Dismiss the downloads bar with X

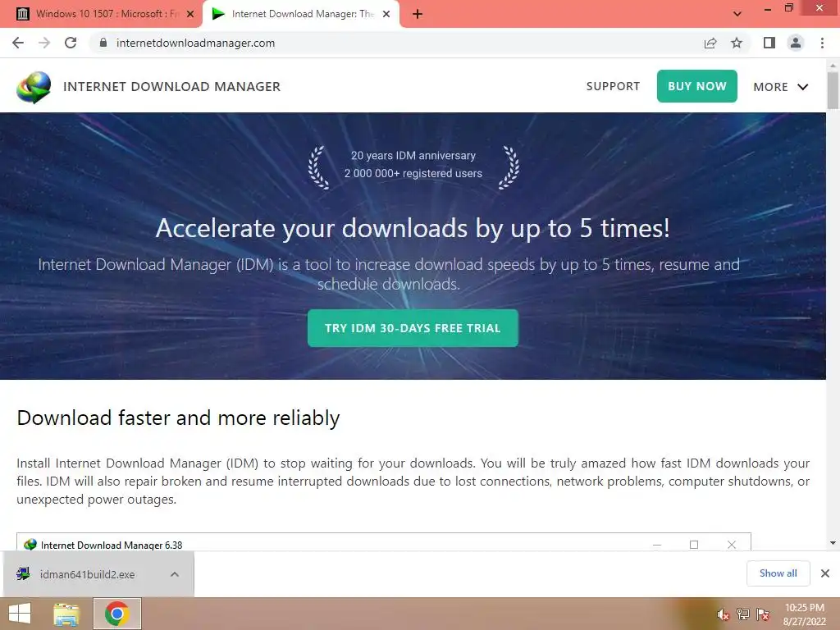point(825,573)
